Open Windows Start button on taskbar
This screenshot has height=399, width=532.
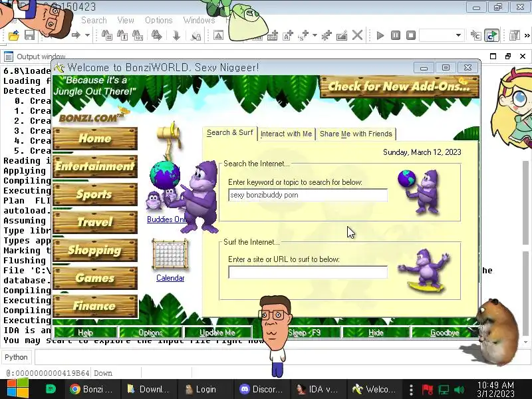pyautogui.click(x=18, y=389)
